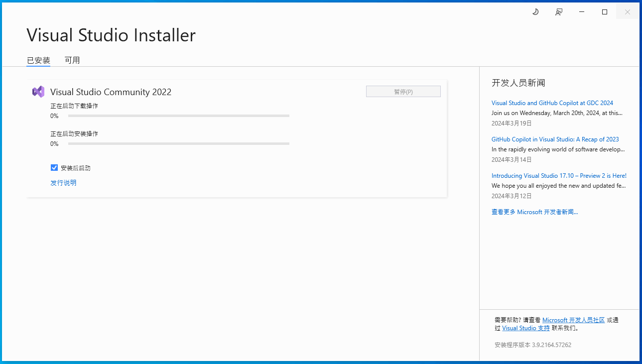Maximize the Visual Studio Installer window
642x364 pixels.
(x=605, y=12)
